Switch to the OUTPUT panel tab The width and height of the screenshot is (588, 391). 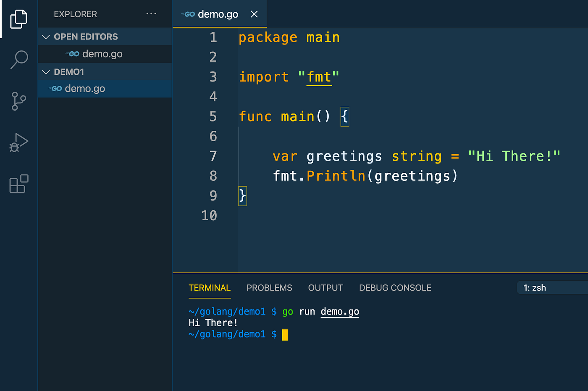(x=325, y=288)
